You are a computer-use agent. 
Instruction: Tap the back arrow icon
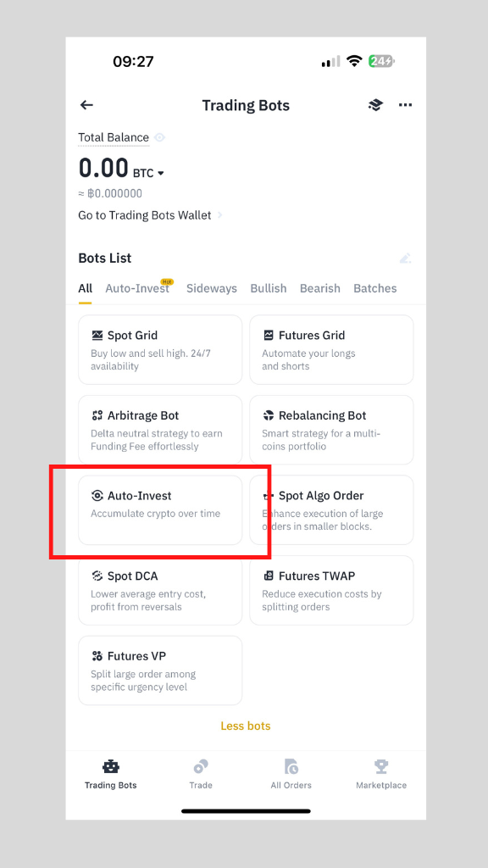(x=86, y=104)
